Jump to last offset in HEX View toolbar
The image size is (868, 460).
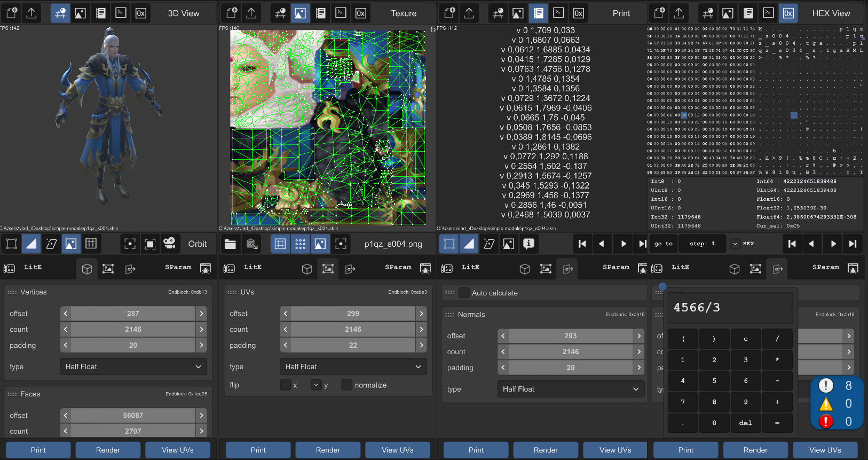pos(853,244)
